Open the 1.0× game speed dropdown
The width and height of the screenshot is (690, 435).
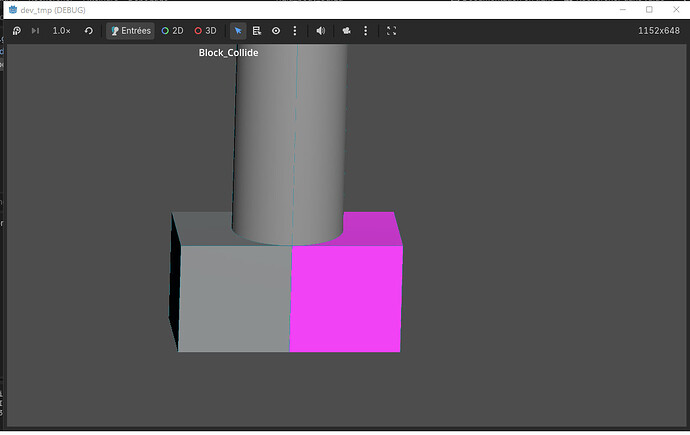pyautogui.click(x=62, y=31)
